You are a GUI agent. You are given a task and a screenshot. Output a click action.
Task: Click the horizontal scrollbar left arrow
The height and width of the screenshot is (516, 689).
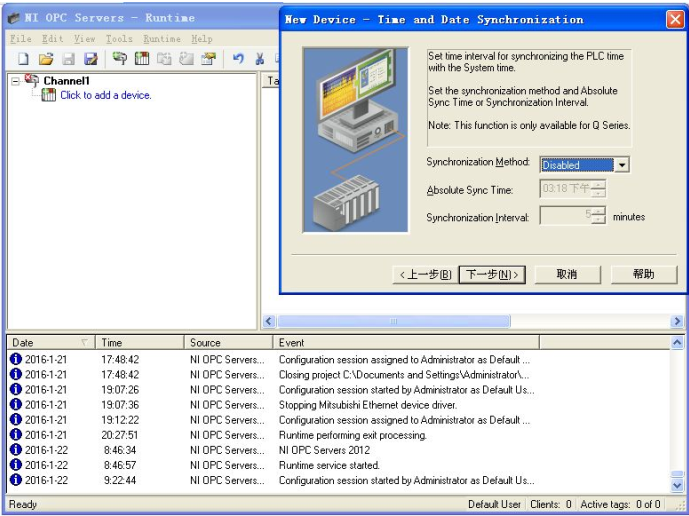tap(269, 321)
